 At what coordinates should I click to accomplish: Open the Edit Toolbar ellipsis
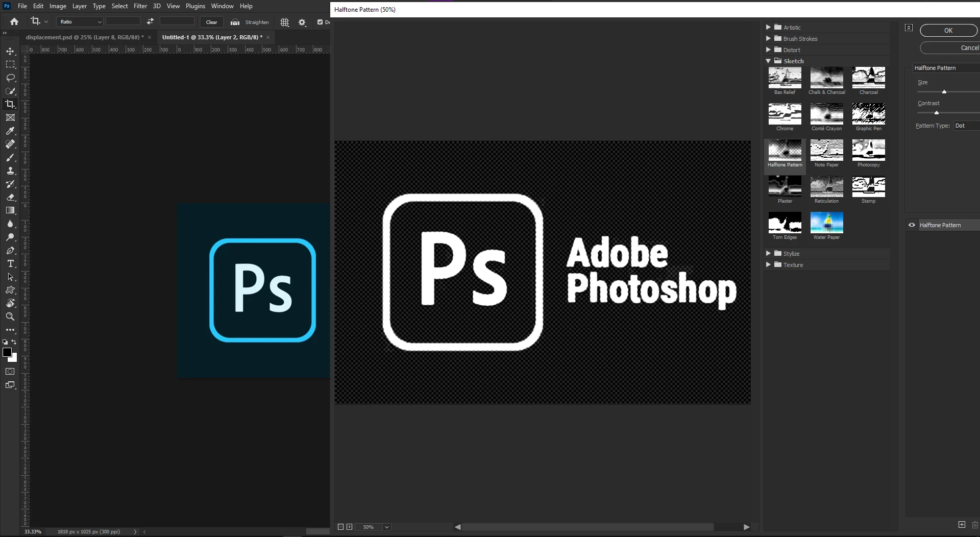pos(10,330)
